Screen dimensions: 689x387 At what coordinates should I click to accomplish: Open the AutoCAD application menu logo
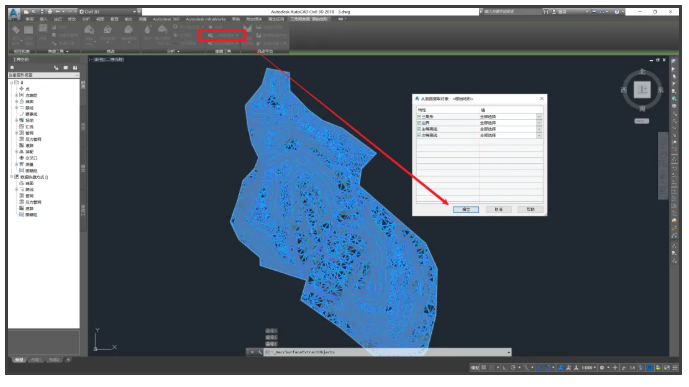coord(14,14)
